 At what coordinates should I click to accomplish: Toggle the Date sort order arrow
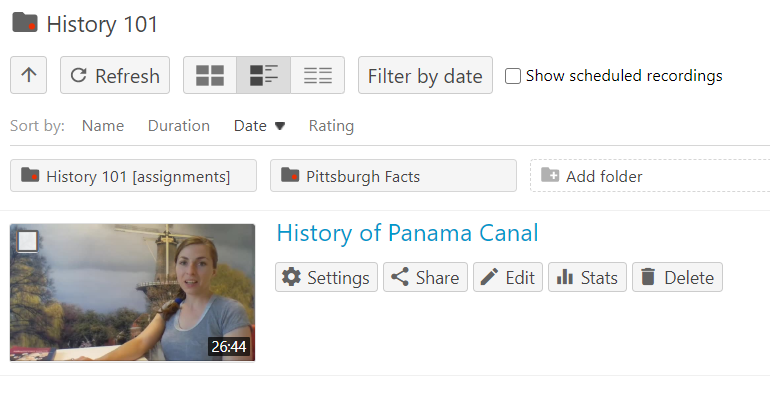tap(280, 126)
